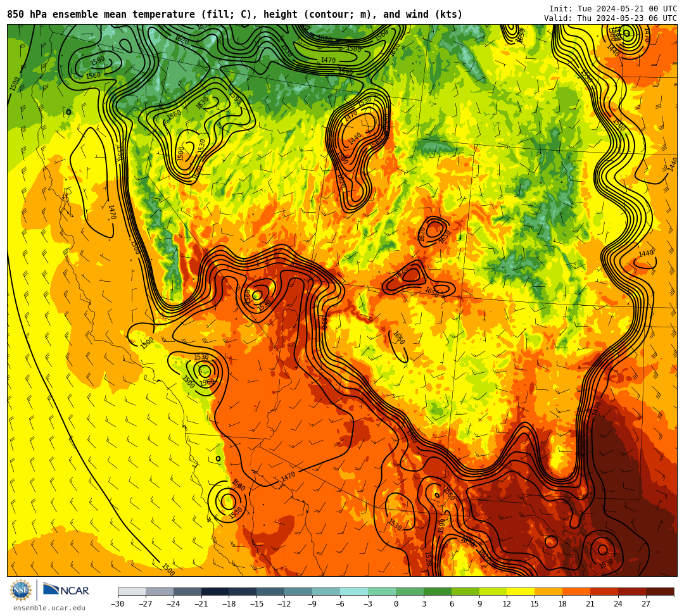Click the −30 colorbar tick label
The width and height of the screenshot is (684, 616).
coord(118,604)
